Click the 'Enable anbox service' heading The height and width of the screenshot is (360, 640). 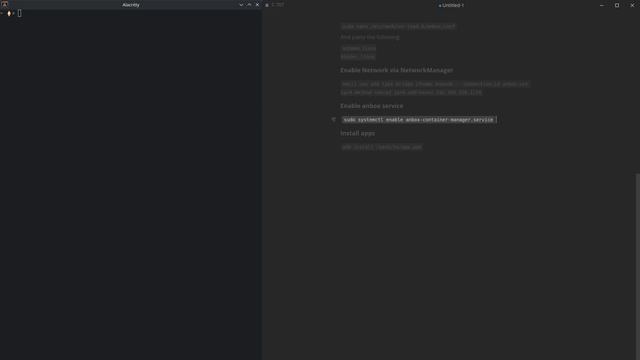[x=371, y=106]
